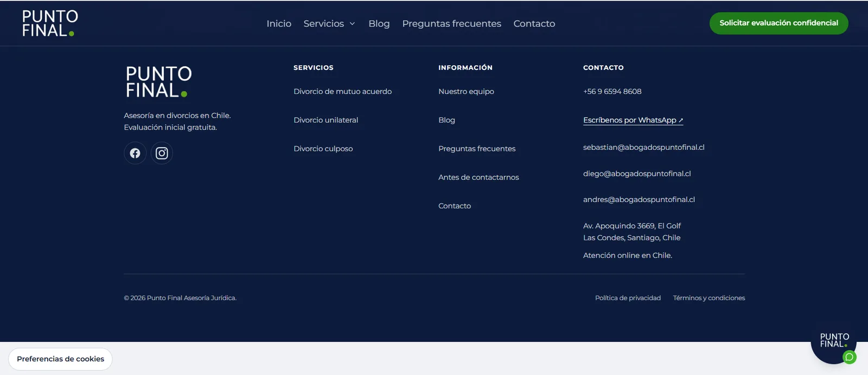Click Escríbenos por WhatsApp link
The image size is (868, 375).
pos(633,120)
